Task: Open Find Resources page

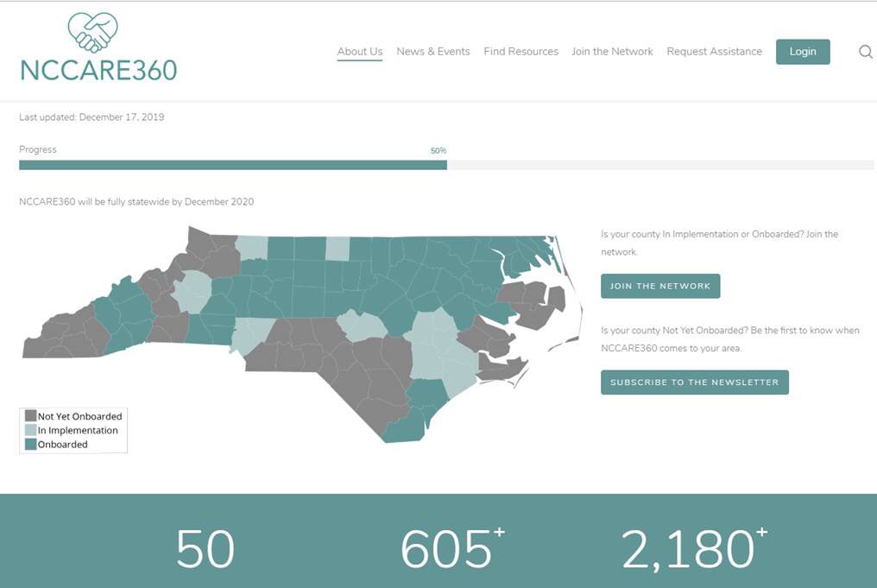Action: point(521,52)
